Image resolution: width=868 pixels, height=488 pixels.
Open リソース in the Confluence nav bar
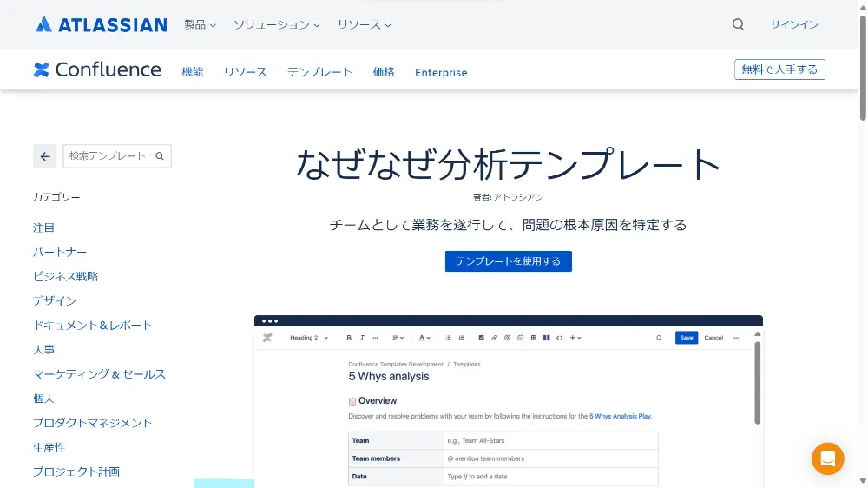[x=246, y=72]
